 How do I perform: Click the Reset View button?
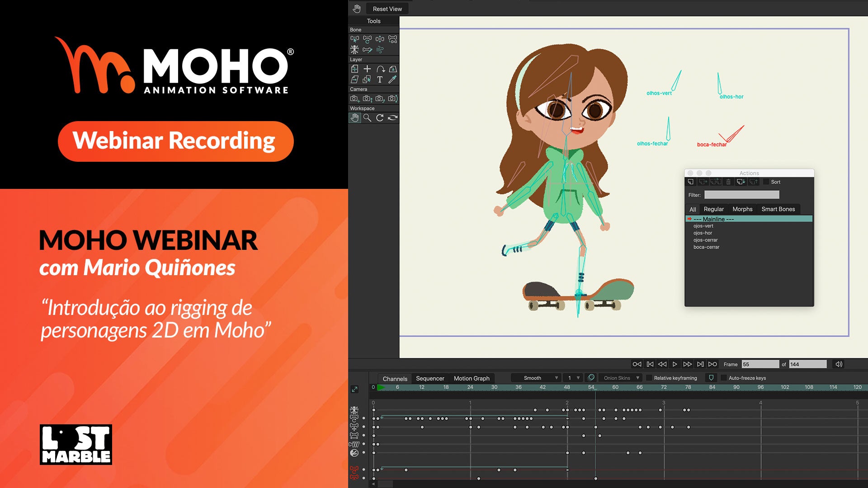click(x=387, y=9)
